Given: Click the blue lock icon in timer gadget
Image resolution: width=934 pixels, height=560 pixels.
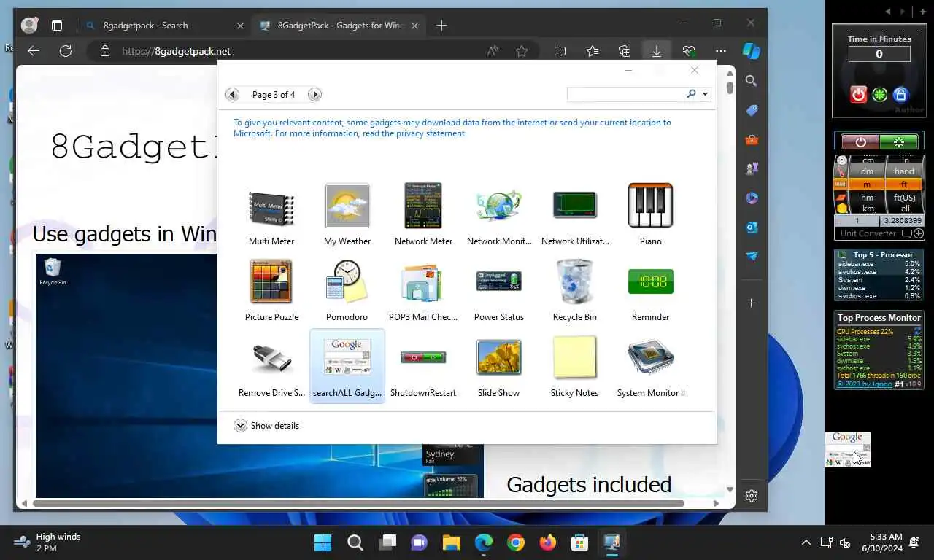Looking at the screenshot, I should tap(900, 94).
